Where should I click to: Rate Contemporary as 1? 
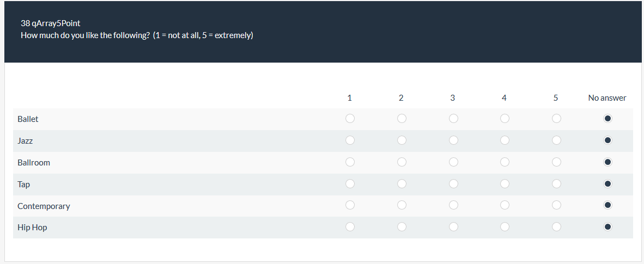350,205
